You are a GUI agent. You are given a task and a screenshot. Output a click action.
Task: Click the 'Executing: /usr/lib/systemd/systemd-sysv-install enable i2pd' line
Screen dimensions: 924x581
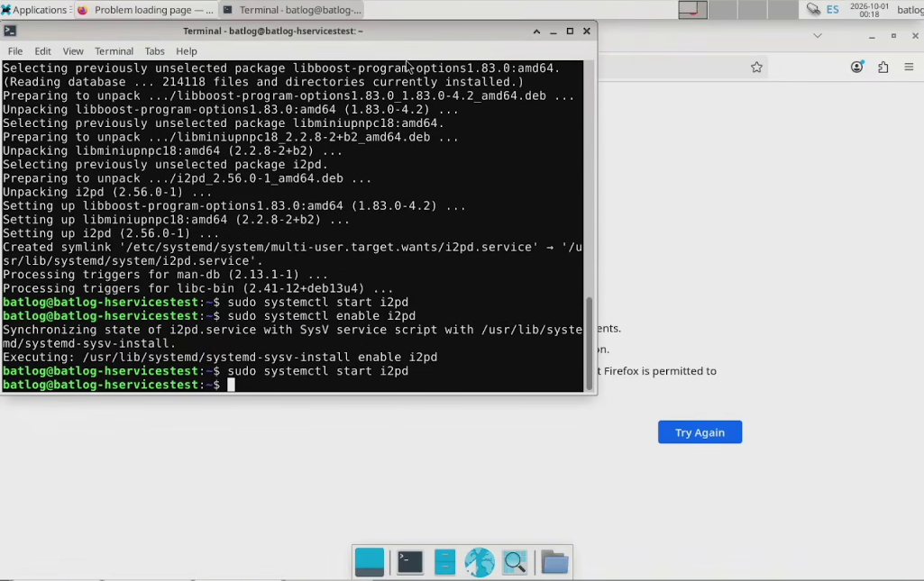click(x=220, y=358)
